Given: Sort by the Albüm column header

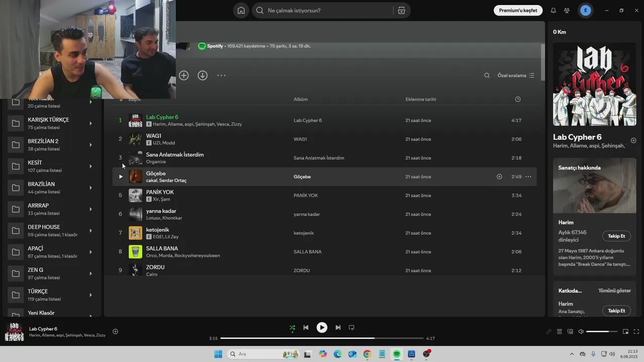Looking at the screenshot, I should click(300, 99).
